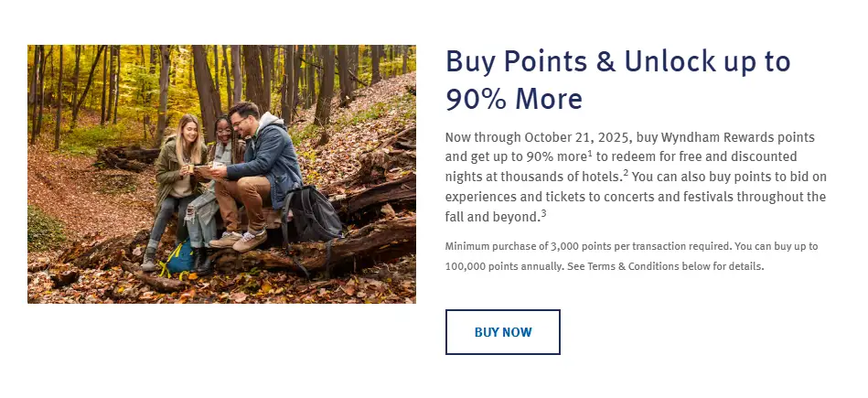Screen dimensions: 868x398
Task: Click the "90% More" heading line
Action: click(x=514, y=99)
